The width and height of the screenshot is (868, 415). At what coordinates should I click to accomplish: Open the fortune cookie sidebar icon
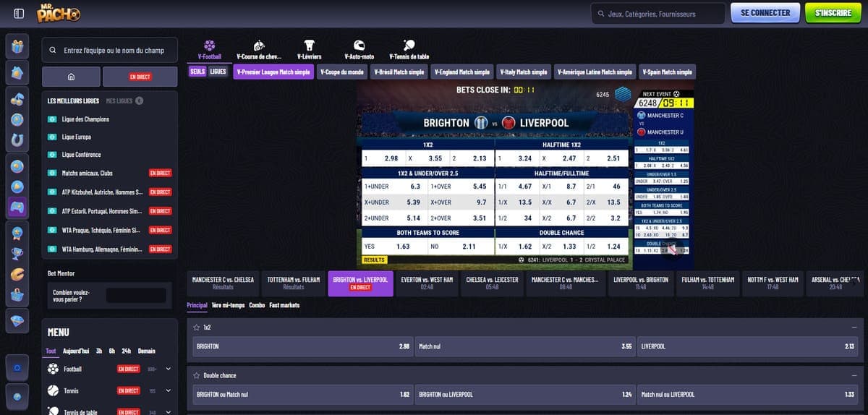(17, 274)
